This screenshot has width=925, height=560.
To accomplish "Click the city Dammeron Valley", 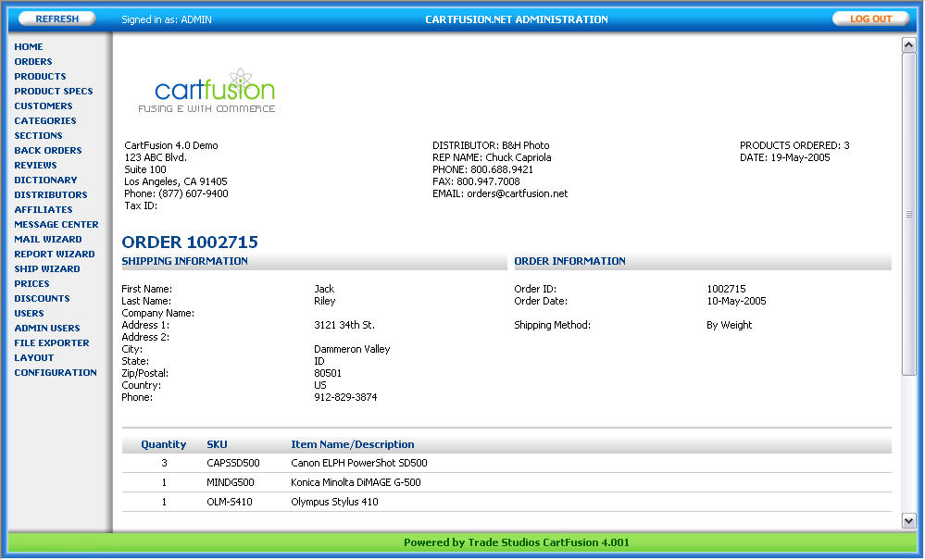I will coord(352,349).
